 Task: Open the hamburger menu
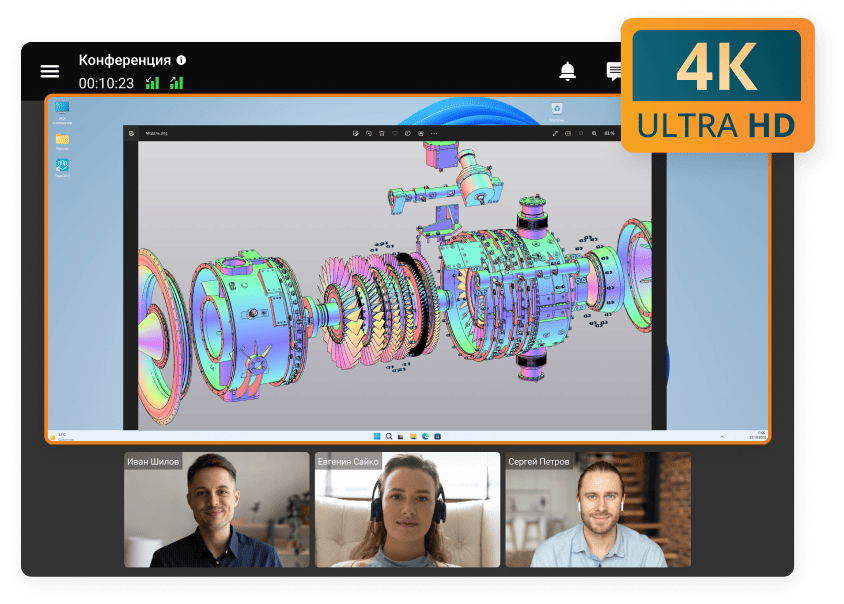tap(49, 71)
